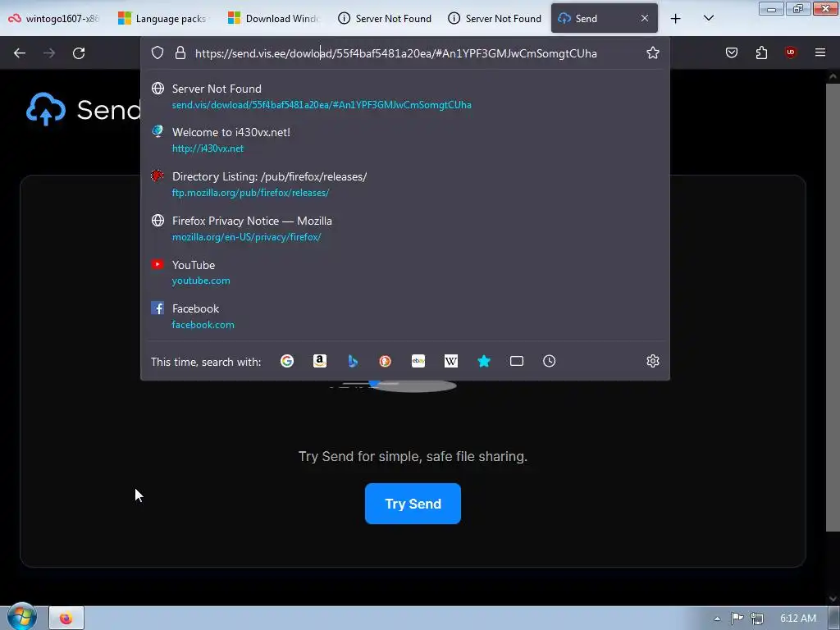The height and width of the screenshot is (630, 840).
Task: Click the 6:12 AM clock
Action: tap(798, 619)
